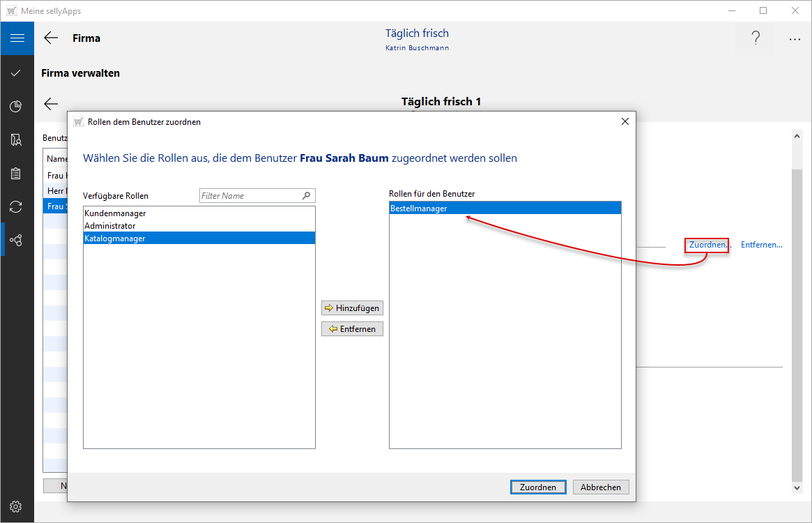
Task: Confirm with the Zuordnen dialog button
Action: pos(537,487)
